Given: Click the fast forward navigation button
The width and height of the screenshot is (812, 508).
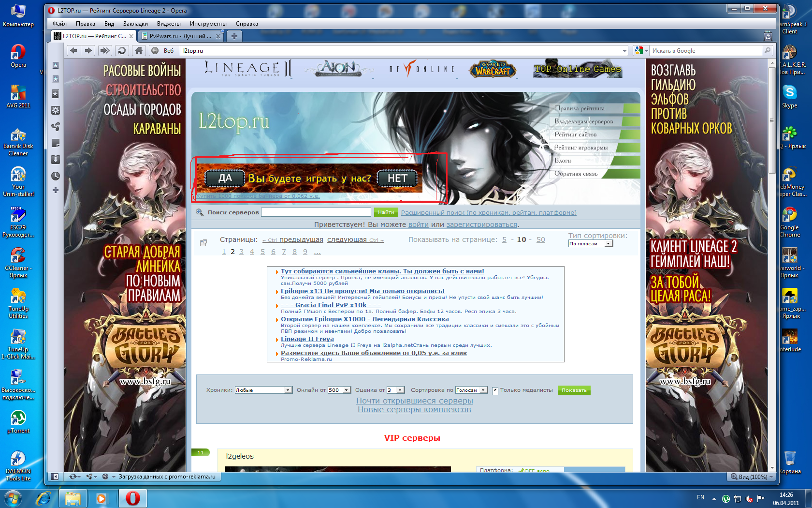Looking at the screenshot, I should (105, 50).
